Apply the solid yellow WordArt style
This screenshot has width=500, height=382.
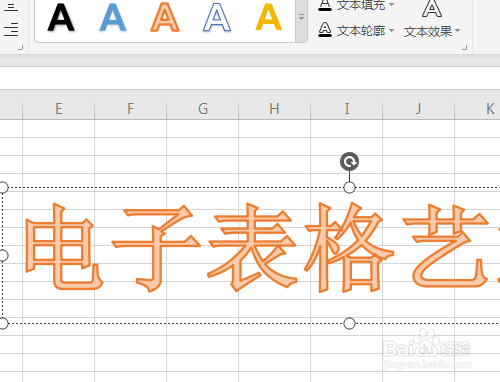pyautogui.click(x=269, y=17)
